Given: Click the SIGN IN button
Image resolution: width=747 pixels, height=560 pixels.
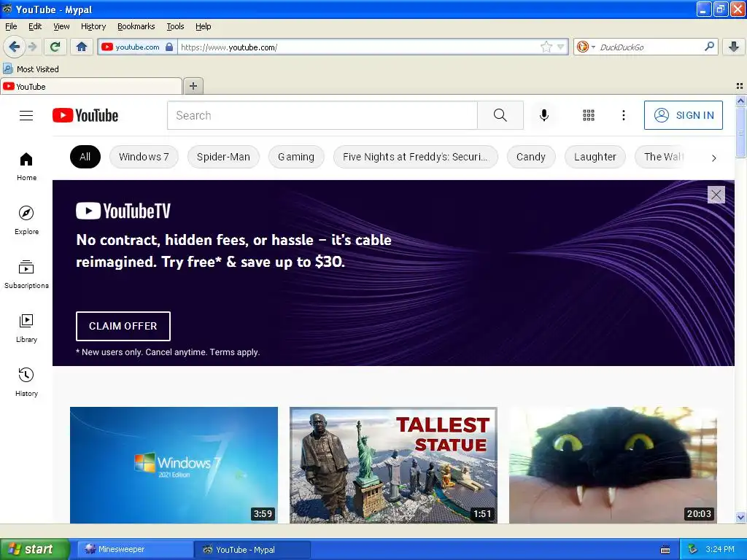Looking at the screenshot, I should coord(683,115).
